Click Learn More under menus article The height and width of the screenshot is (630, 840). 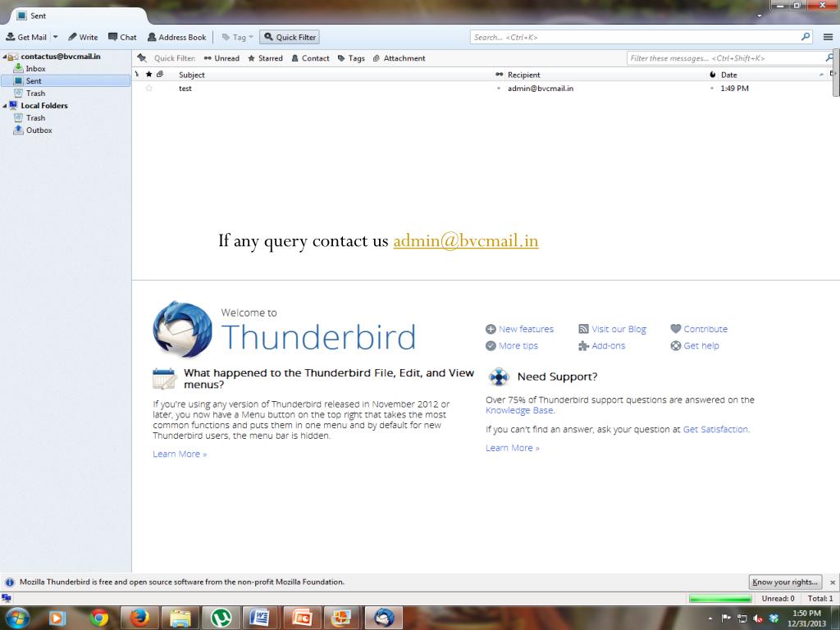[180, 454]
